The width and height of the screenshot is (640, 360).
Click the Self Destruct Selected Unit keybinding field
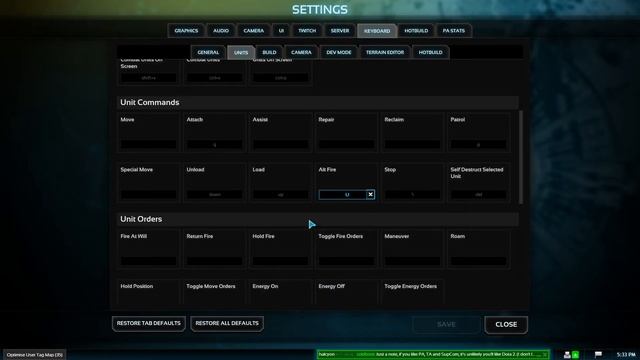pyautogui.click(x=478, y=195)
